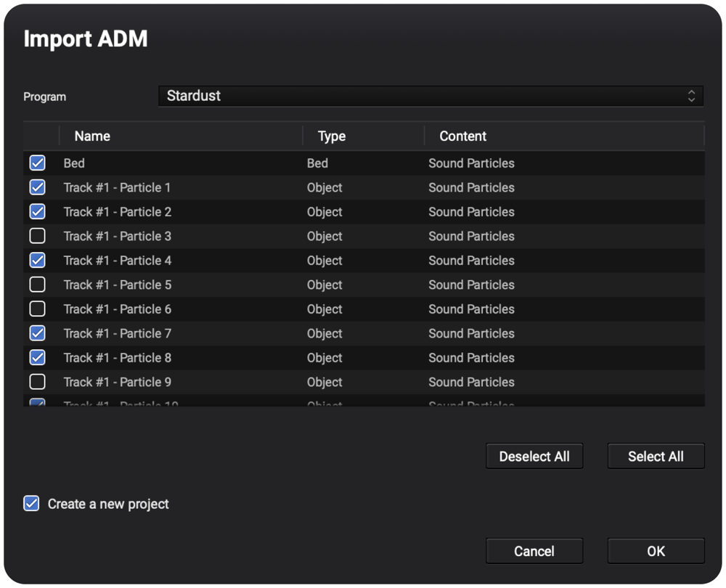The image size is (726, 588).
Task: Confirm import with OK button
Action: point(656,551)
